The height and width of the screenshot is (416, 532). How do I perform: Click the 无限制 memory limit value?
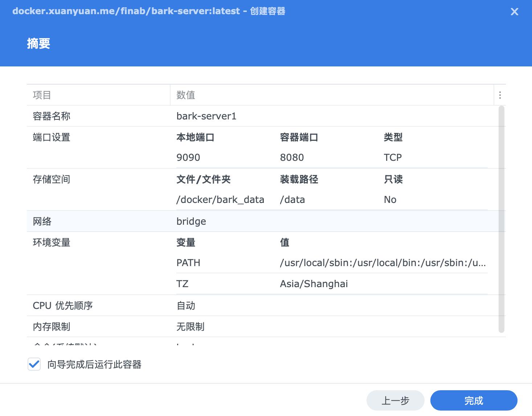(x=191, y=327)
